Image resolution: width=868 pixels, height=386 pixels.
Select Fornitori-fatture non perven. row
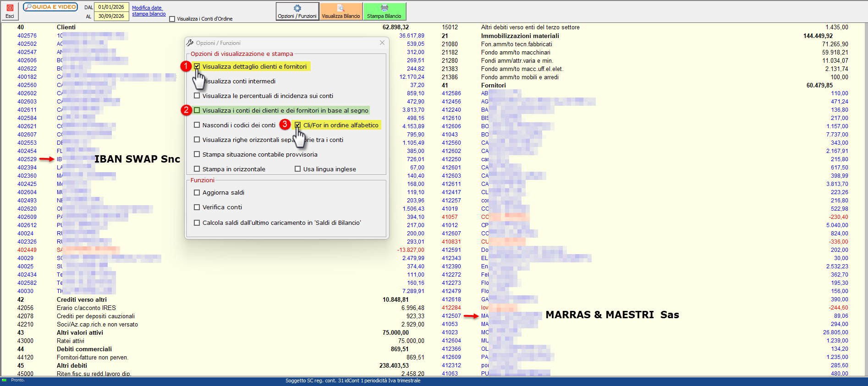pos(93,358)
